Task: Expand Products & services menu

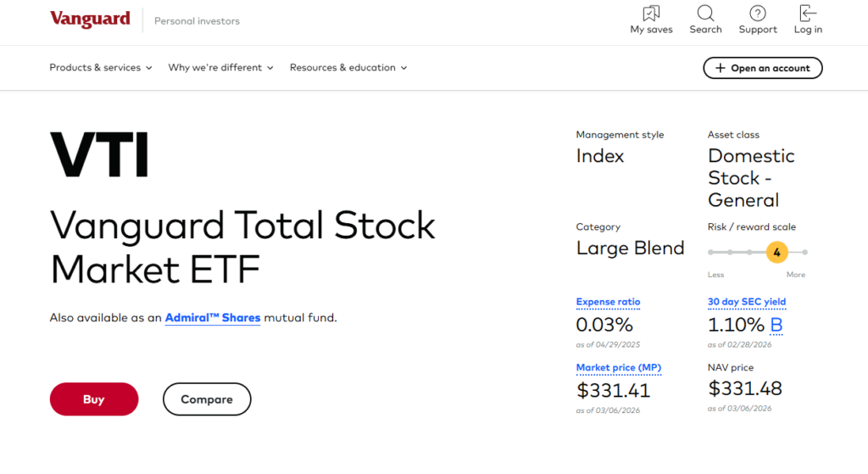Action: tap(101, 68)
